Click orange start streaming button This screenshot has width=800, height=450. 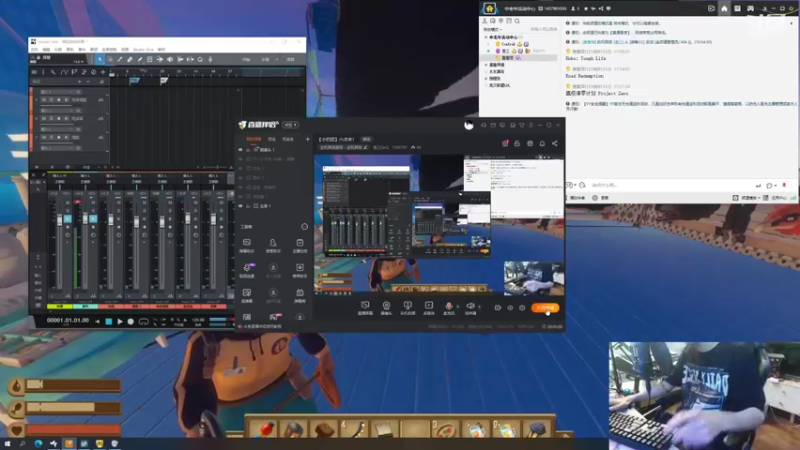click(x=545, y=308)
